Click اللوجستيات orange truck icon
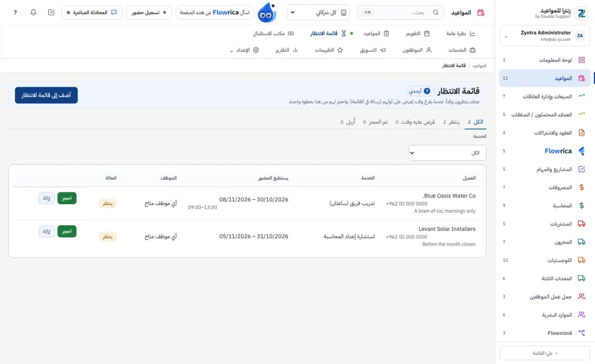Image resolution: width=595 pixels, height=364 pixels. tap(581, 260)
